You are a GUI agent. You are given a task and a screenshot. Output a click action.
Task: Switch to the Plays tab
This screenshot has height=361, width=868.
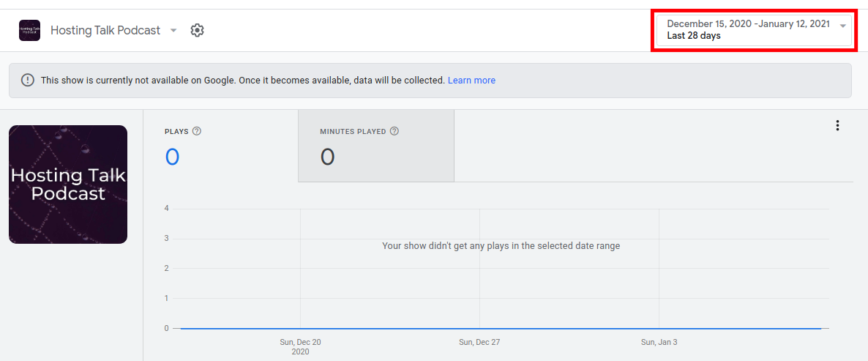[x=220, y=146]
